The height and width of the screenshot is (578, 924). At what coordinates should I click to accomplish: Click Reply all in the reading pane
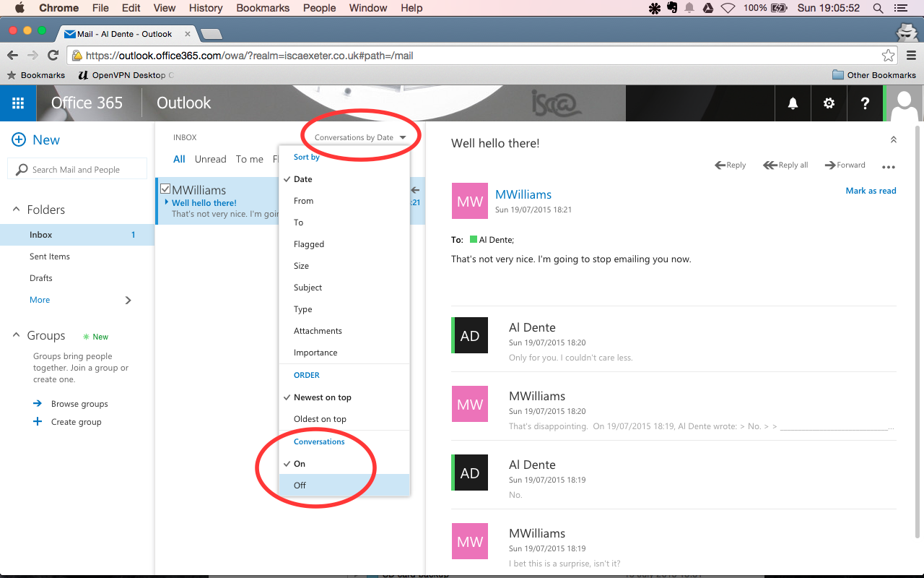785,165
